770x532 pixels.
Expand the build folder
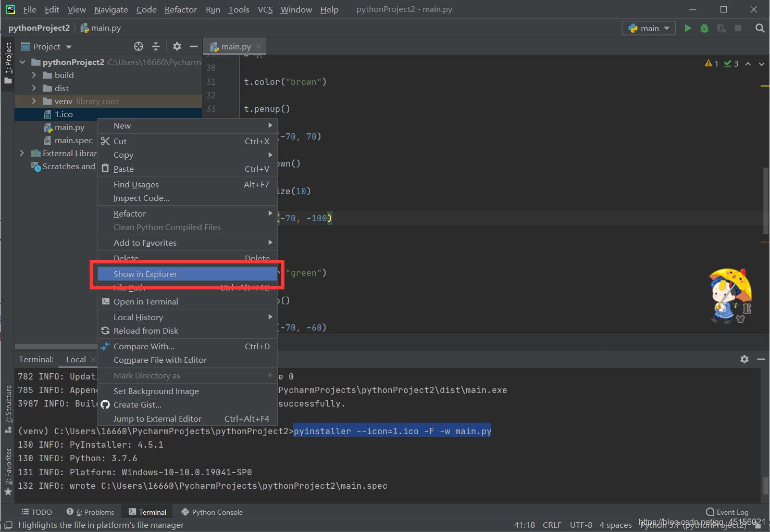tap(34, 75)
